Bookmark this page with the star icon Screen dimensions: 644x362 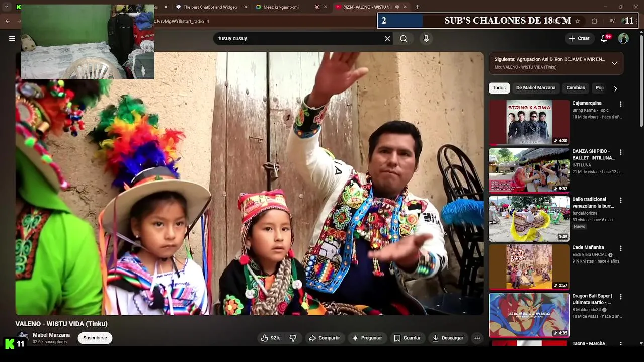(x=578, y=21)
